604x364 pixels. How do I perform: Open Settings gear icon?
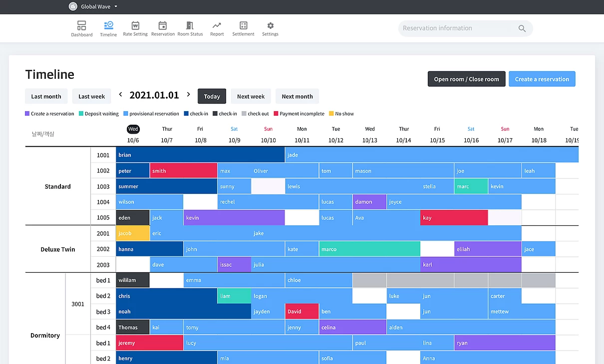click(x=270, y=25)
